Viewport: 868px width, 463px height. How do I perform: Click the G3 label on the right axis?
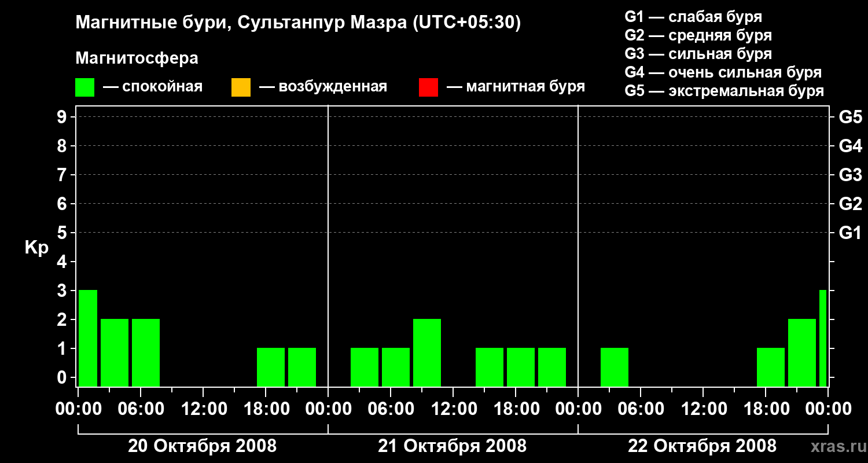(851, 175)
